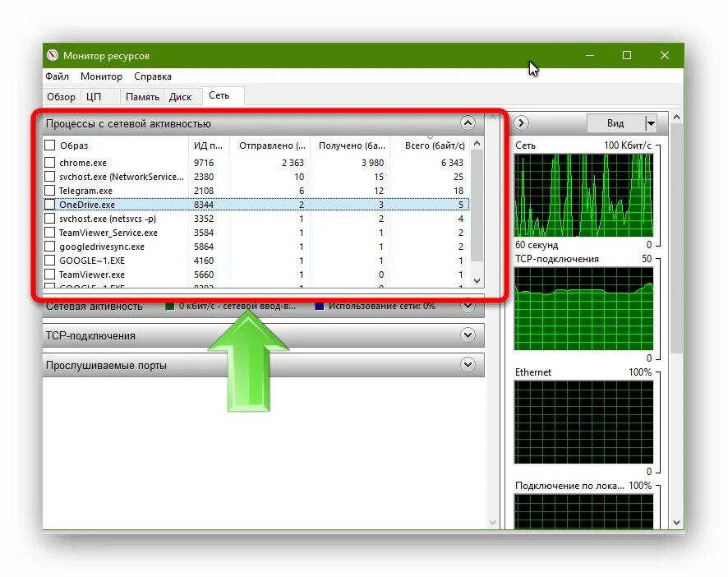Expand the TCP-подключения section
Viewport: 728px width, 577px height.
pyautogui.click(x=468, y=335)
